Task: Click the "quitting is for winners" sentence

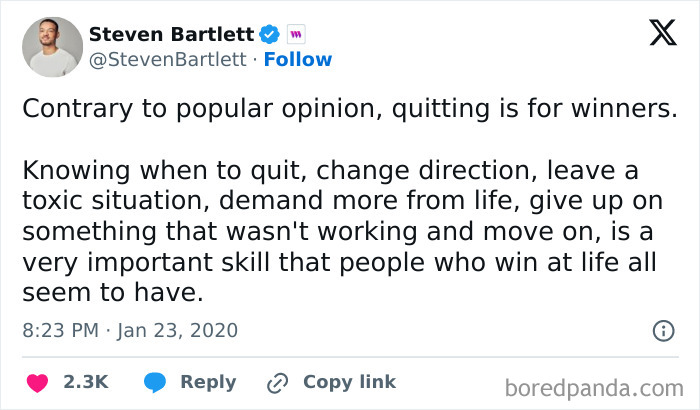Action: coord(348,111)
